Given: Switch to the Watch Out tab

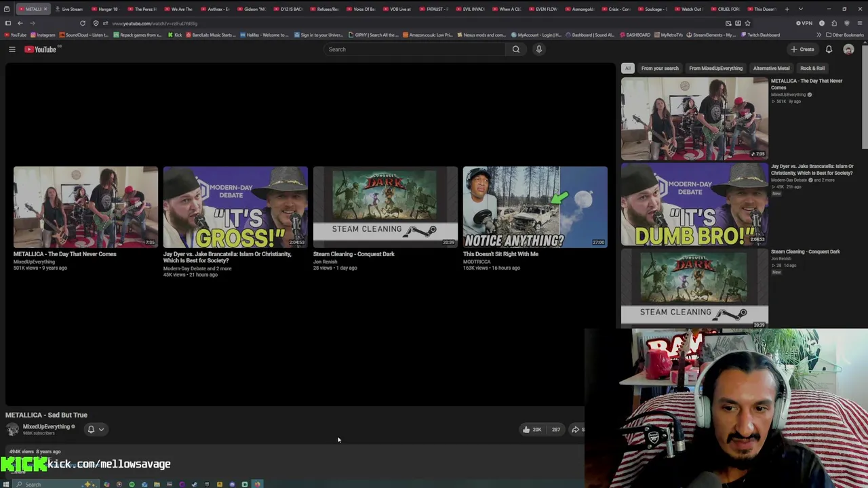Looking at the screenshot, I should pos(689,9).
